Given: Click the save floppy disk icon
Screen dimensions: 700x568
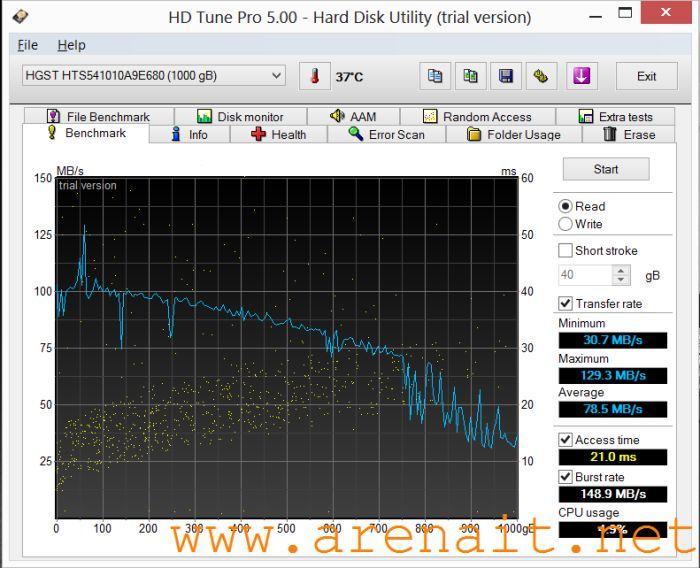Looking at the screenshot, I should [x=506, y=76].
